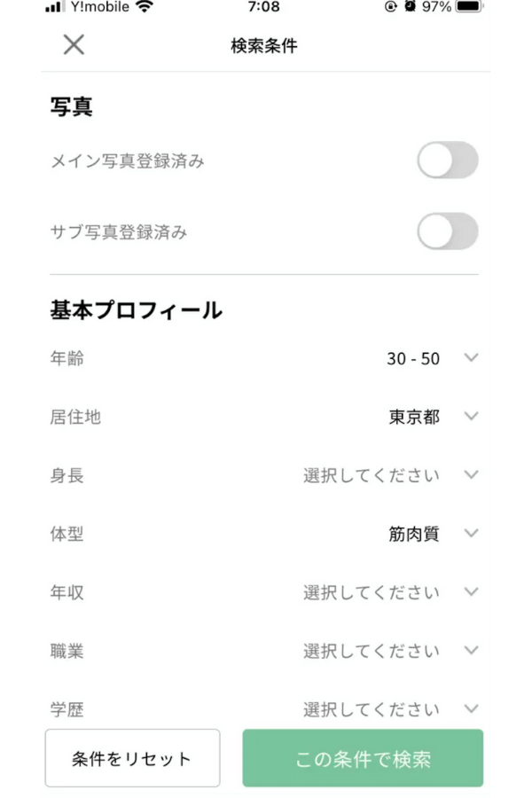This screenshot has height=798, width=532.
Task: Tap the cellular signal bars icon
Action: (54, 6)
